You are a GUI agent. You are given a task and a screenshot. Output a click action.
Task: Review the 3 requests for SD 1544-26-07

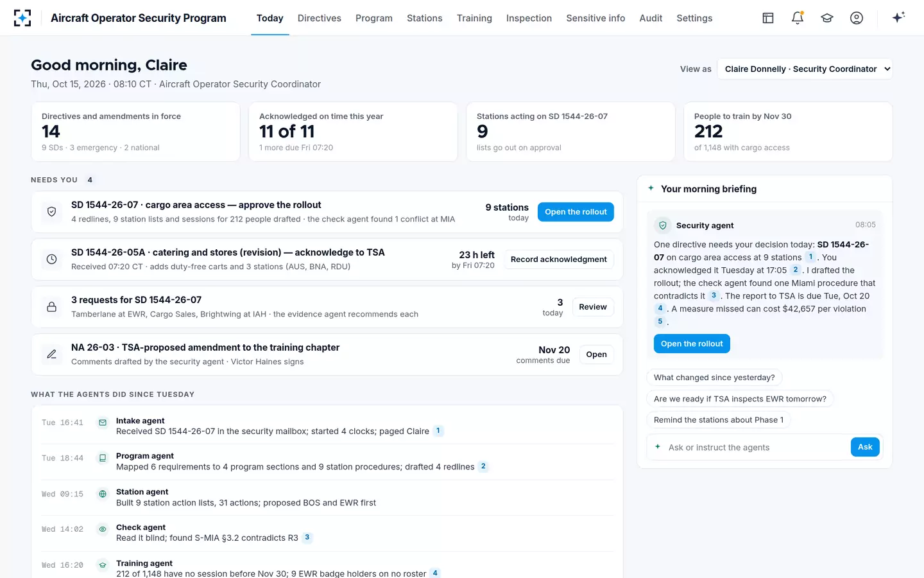pos(593,307)
